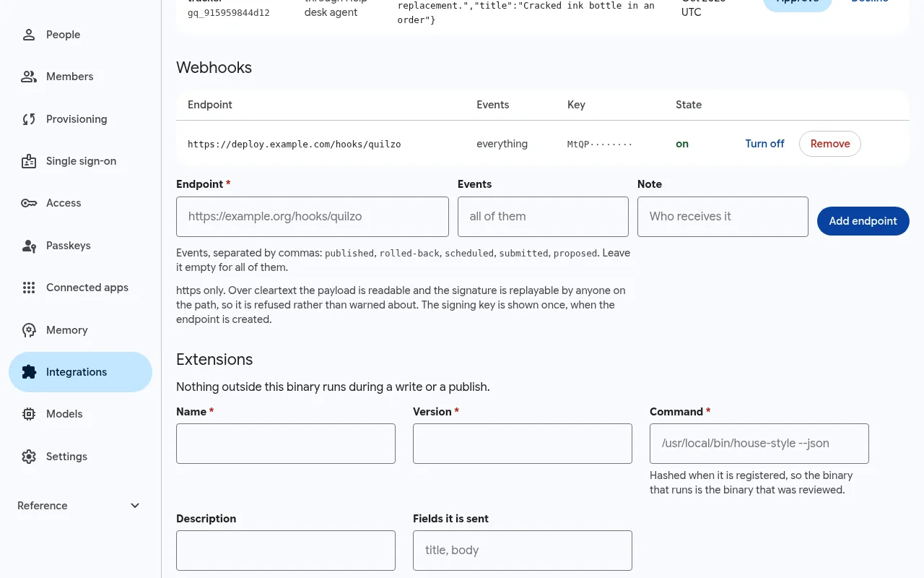Viewport: 924px width, 578px height.
Task: Click the masked key 'MtQP········'
Action: [600, 144]
